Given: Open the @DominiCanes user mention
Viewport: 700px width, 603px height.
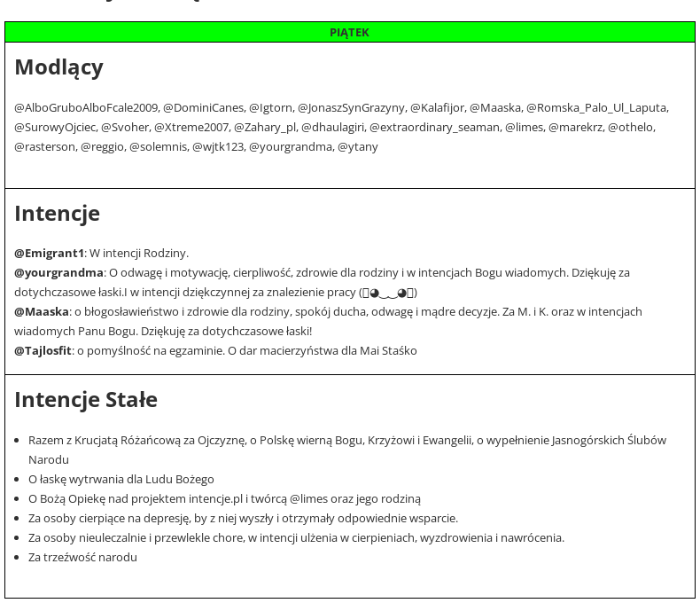Looking at the screenshot, I should pos(203,108).
